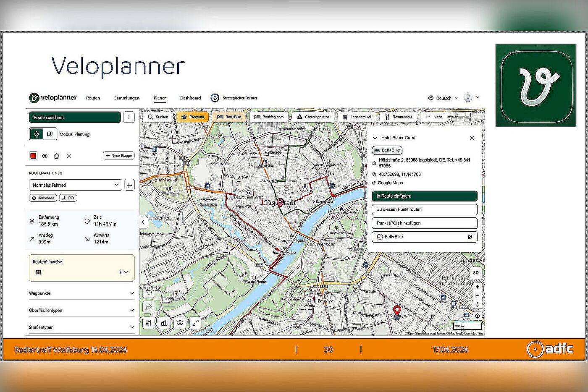Open the user account avatar menu
This screenshot has height=392, width=588.
coord(471,97)
